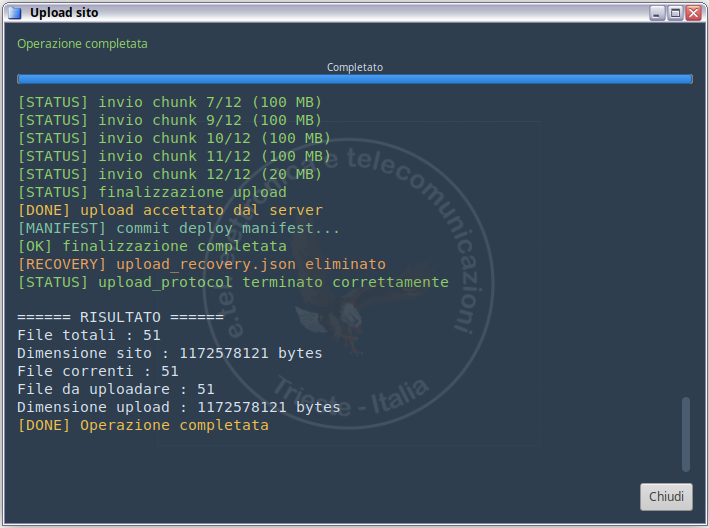Click '[OK] finalizzazione completata' line
The image size is (709, 528).
(152, 246)
